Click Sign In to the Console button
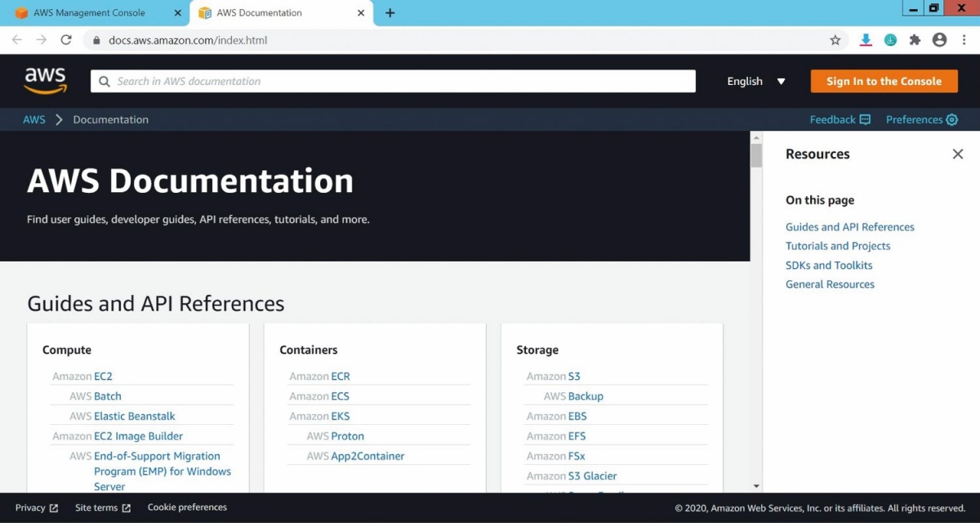This screenshot has height=523, width=980. [884, 81]
